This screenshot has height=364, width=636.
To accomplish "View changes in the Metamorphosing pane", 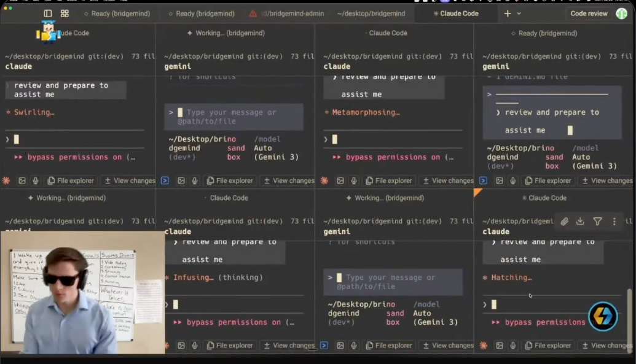I will pyautogui.click(x=448, y=180).
